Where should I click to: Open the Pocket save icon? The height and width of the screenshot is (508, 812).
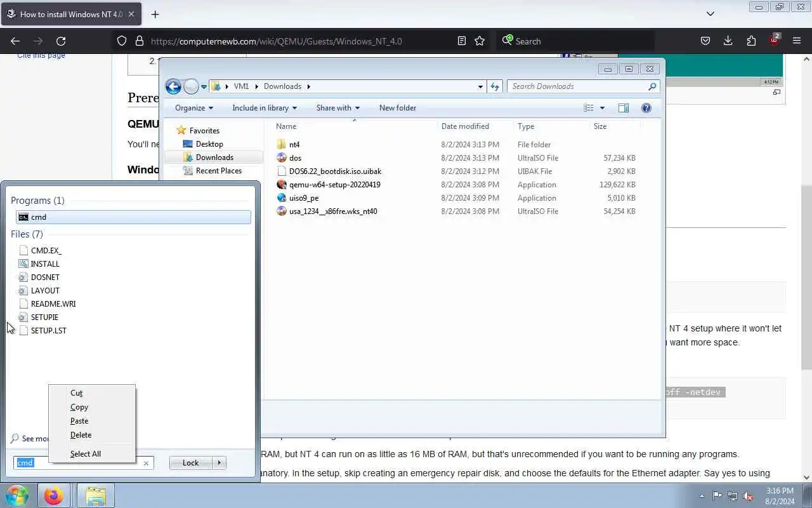[x=705, y=41]
